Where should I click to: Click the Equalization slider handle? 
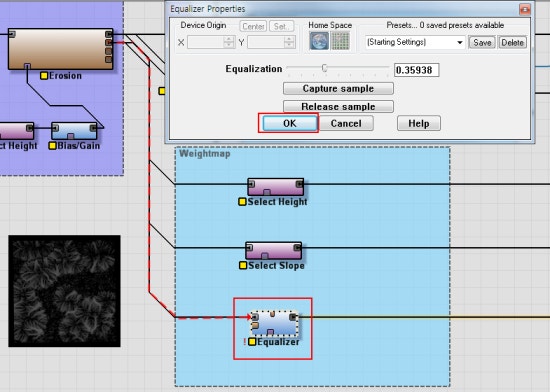coord(324,68)
